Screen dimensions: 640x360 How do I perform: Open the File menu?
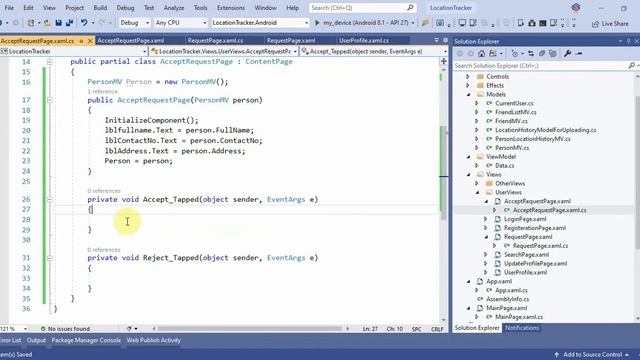tap(9, 8)
